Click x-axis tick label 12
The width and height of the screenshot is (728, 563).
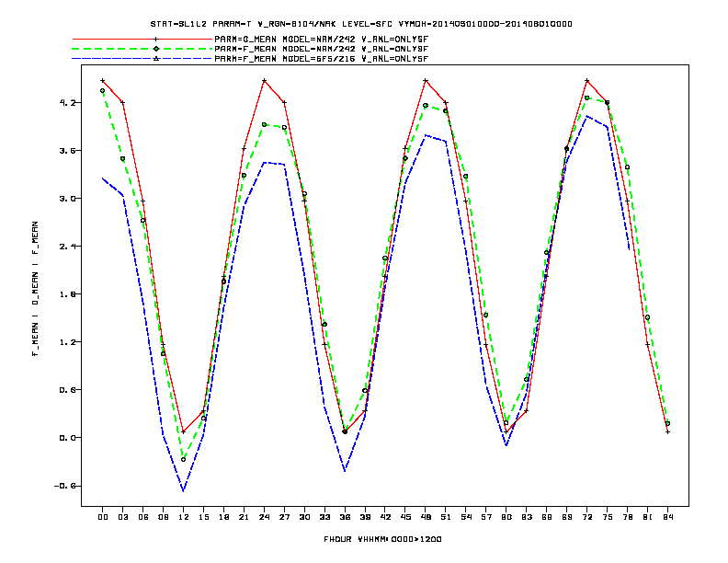[184, 517]
